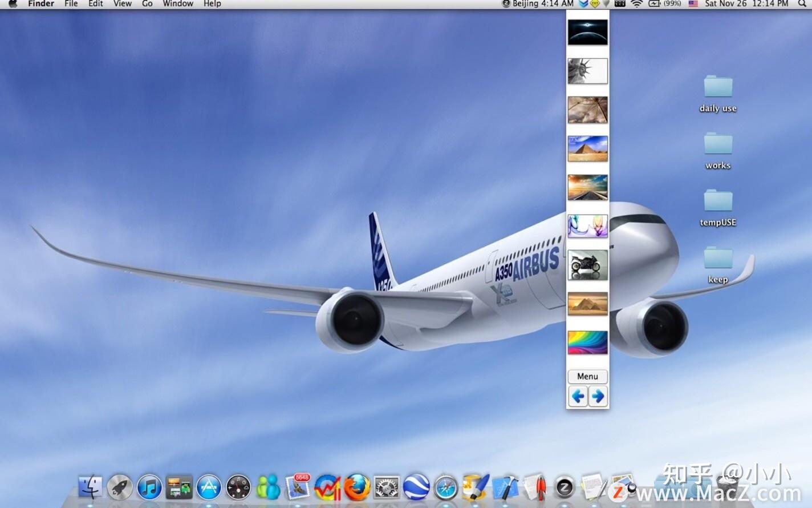This screenshot has height=508, width=812.
Task: Open Spotlight search magnifier
Action: point(802,3)
